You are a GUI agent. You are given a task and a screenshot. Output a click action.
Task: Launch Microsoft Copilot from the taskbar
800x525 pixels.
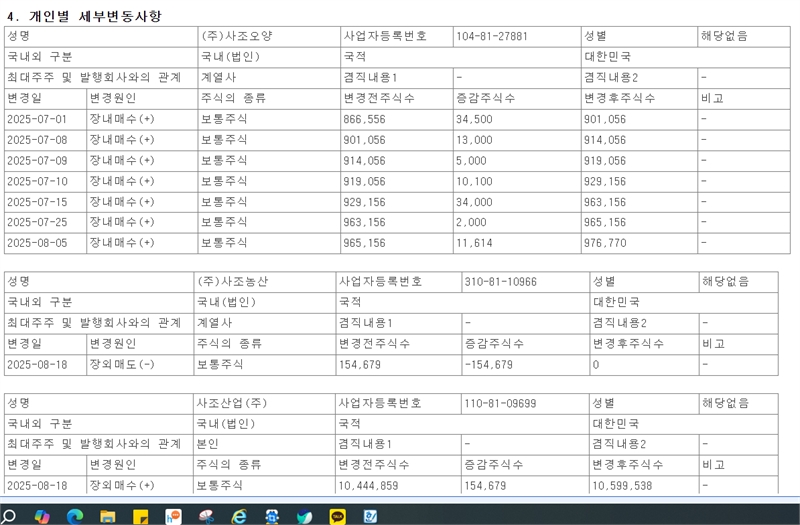click(x=43, y=514)
